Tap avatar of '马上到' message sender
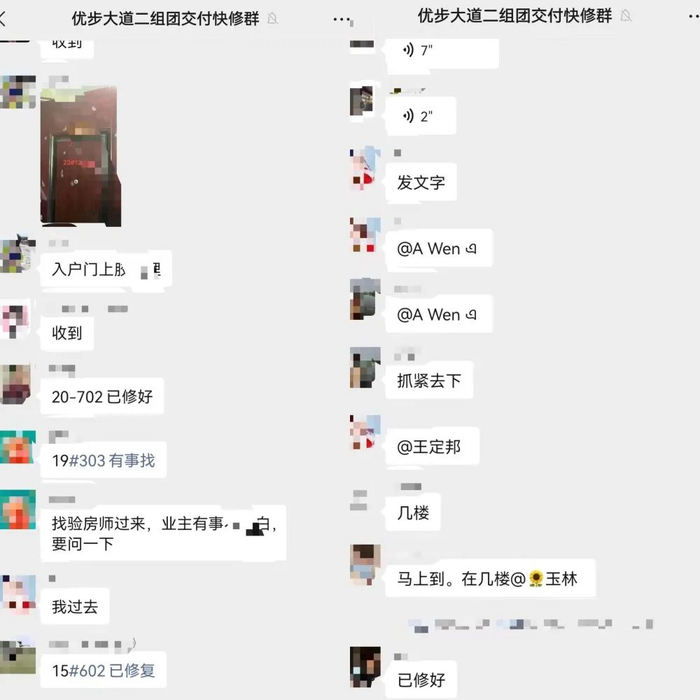 [365, 565]
